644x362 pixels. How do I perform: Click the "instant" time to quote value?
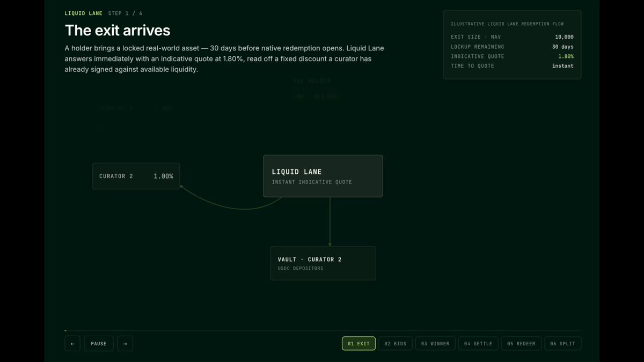pyautogui.click(x=563, y=66)
